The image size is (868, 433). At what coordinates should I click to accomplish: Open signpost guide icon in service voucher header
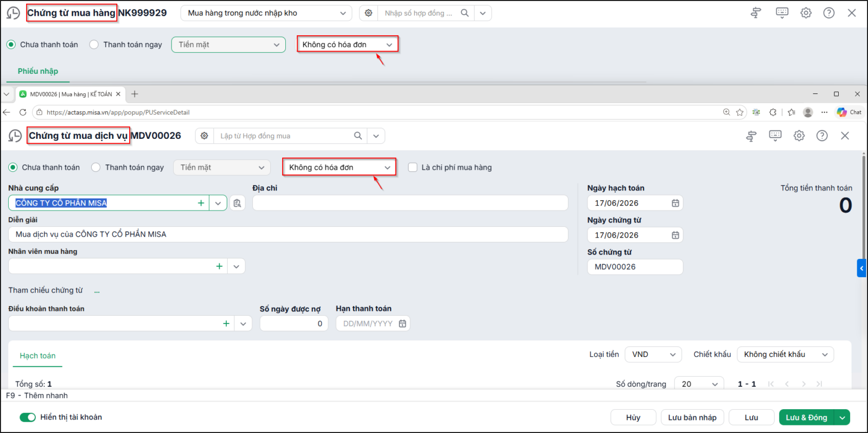pos(751,136)
